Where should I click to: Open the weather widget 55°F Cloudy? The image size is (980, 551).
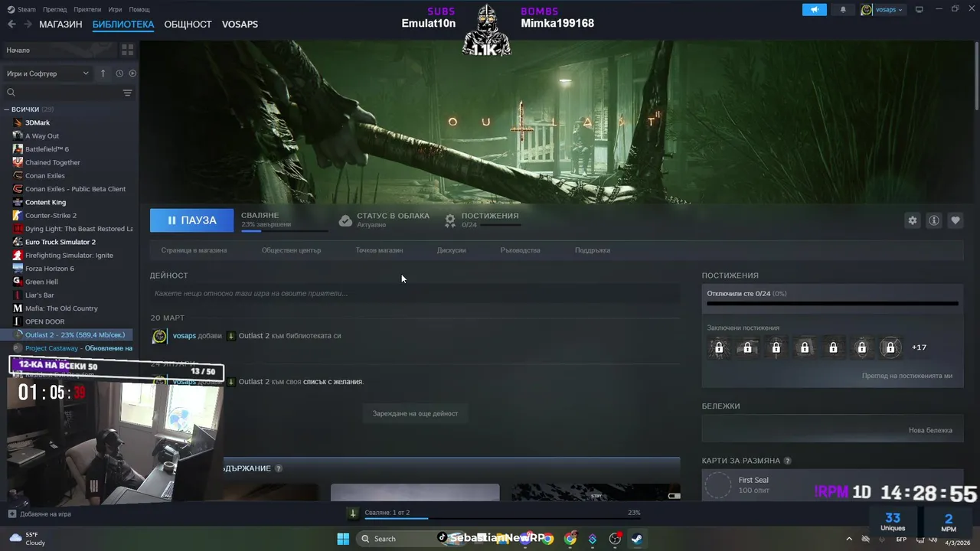[27, 539]
